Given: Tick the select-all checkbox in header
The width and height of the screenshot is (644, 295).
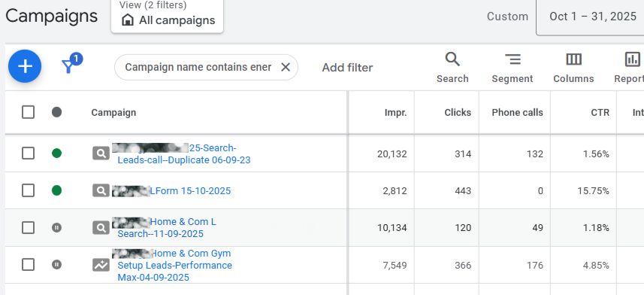Looking at the screenshot, I should click(x=28, y=112).
